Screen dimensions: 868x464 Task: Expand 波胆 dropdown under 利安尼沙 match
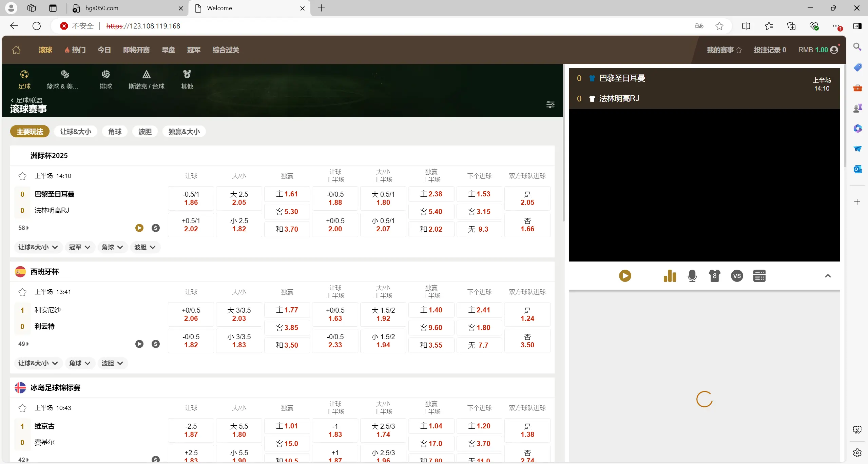coord(112,363)
